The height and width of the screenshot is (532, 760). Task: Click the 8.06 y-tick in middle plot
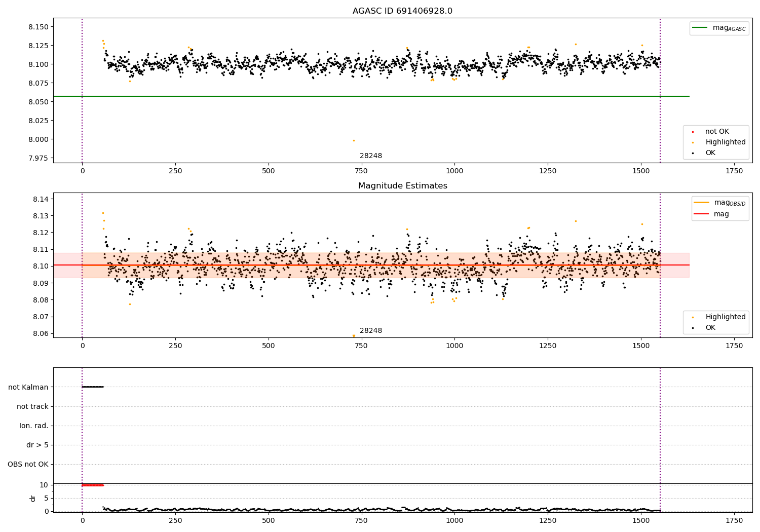41,333
